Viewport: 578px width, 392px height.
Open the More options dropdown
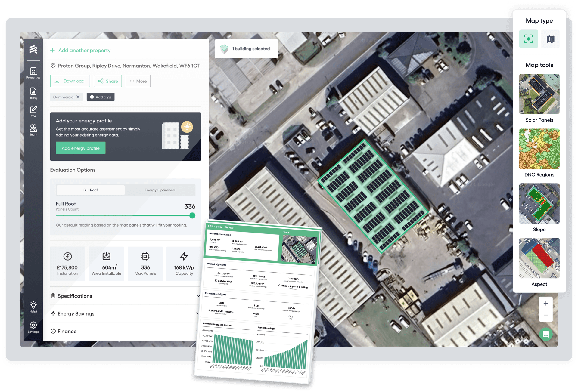pyautogui.click(x=138, y=81)
